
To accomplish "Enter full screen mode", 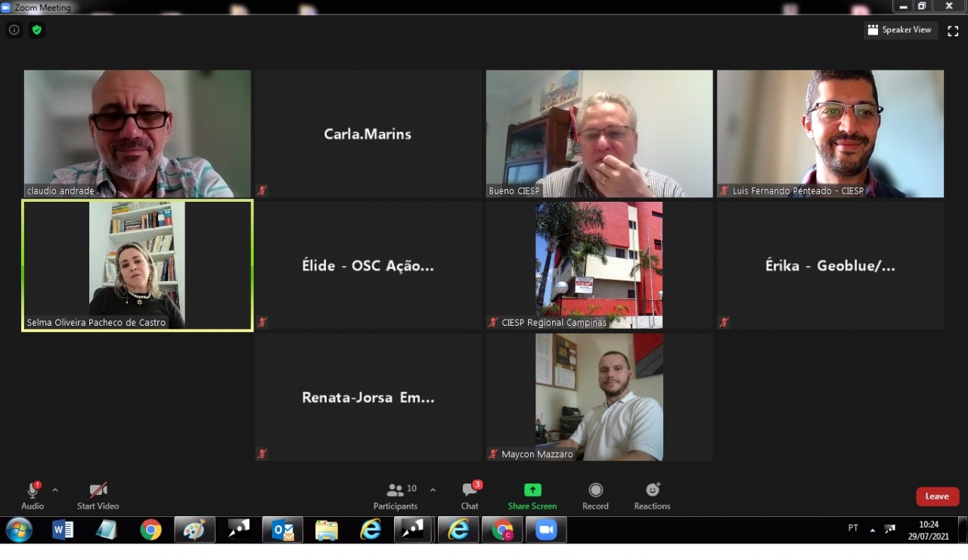I will [x=953, y=31].
